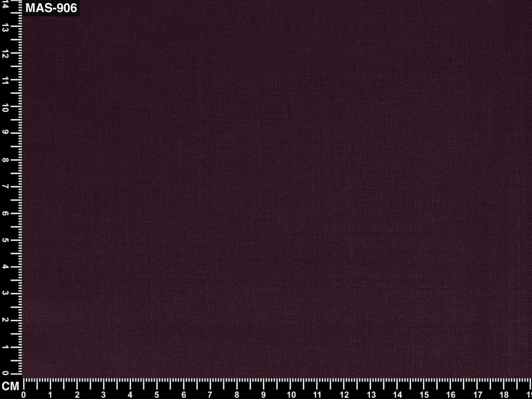This screenshot has height=399, width=532.
Task: Click the 12 mark on vertical ruler
Action: point(5,55)
